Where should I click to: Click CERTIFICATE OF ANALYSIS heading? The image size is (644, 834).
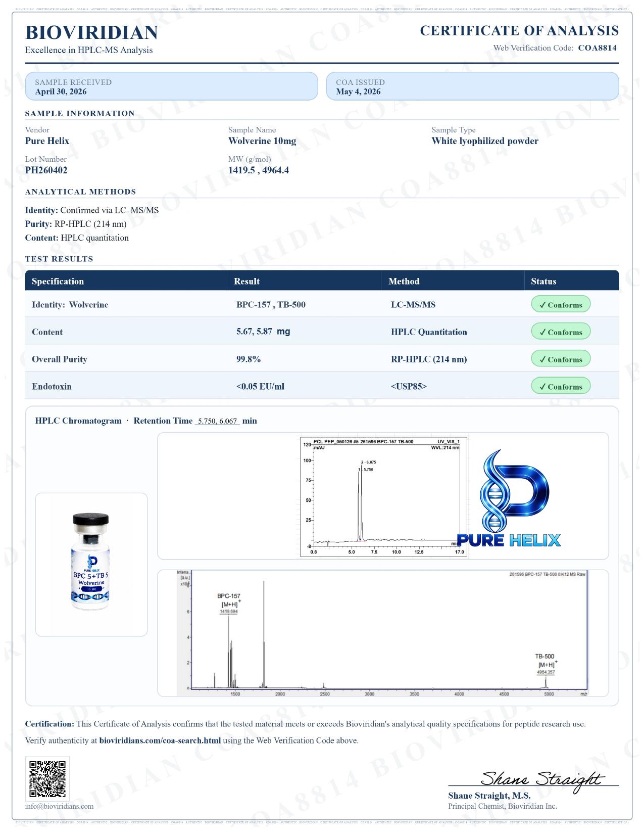519,31
